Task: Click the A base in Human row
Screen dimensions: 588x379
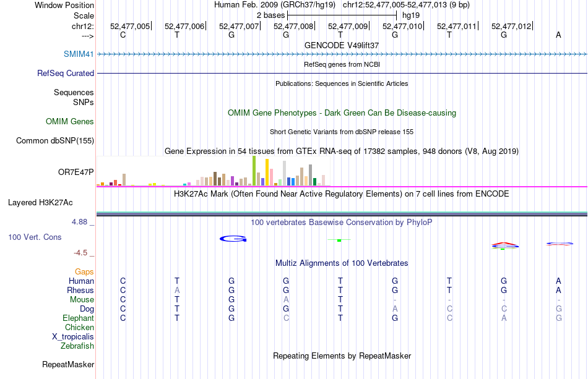Action: [558, 281]
